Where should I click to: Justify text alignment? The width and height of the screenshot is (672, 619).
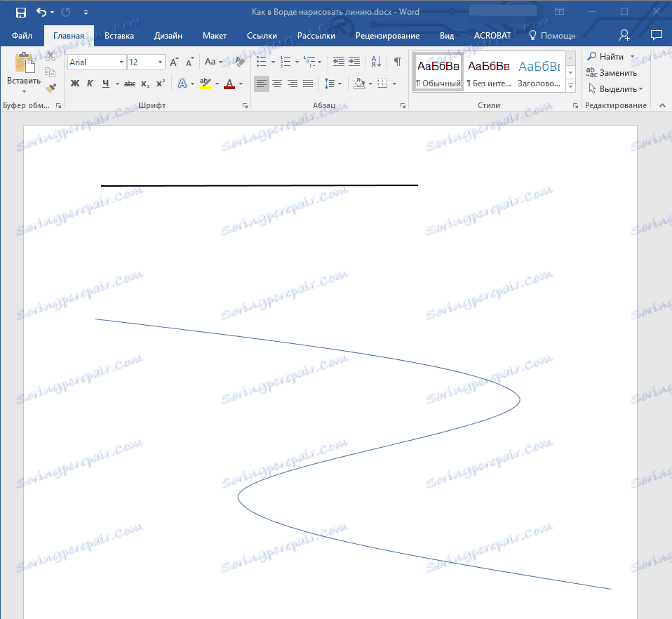click(308, 84)
